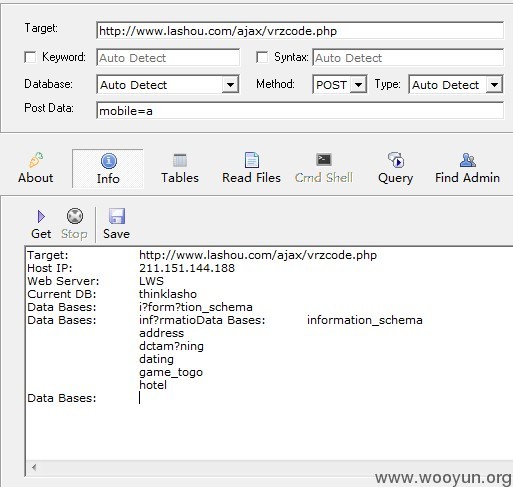This screenshot has height=487, width=513.
Task: Click the Syntax Auto Detect field
Action: click(x=408, y=58)
